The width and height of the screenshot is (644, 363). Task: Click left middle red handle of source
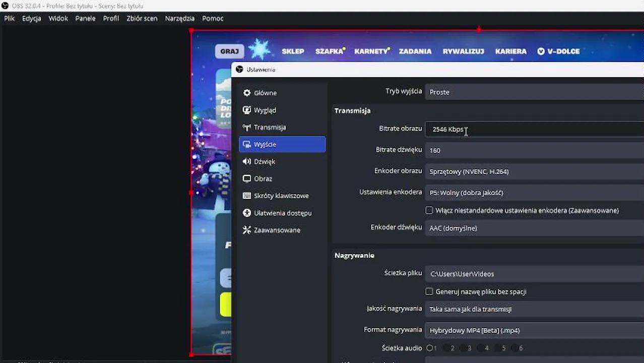coord(191,192)
